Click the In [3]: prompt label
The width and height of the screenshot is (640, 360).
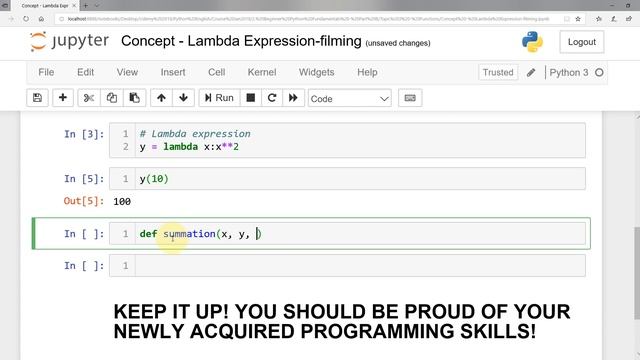tap(84, 134)
